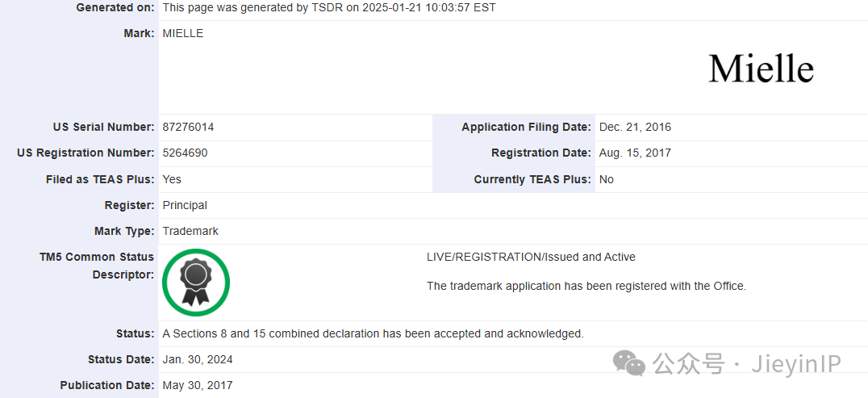The image size is (868, 398).
Task: Click the green registered-status ribbon badge icon
Action: 196,282
